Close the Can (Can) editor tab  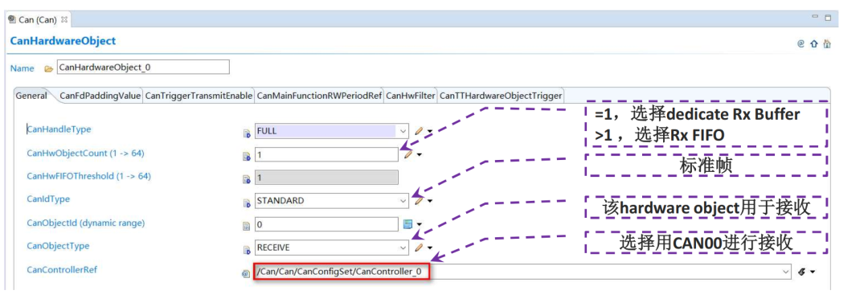(x=64, y=19)
